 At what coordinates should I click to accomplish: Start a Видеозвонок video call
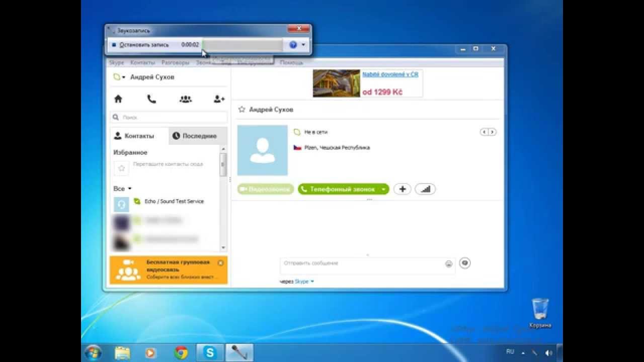(266, 189)
